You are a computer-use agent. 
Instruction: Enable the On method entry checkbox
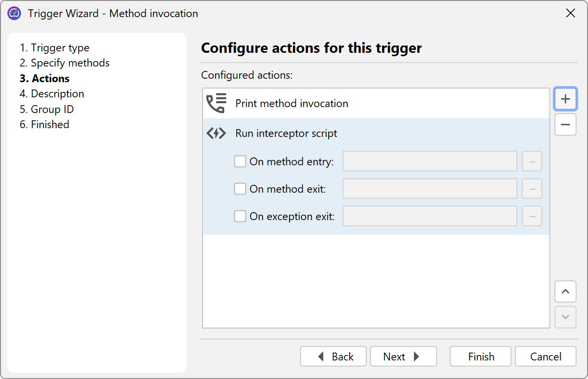(x=240, y=161)
